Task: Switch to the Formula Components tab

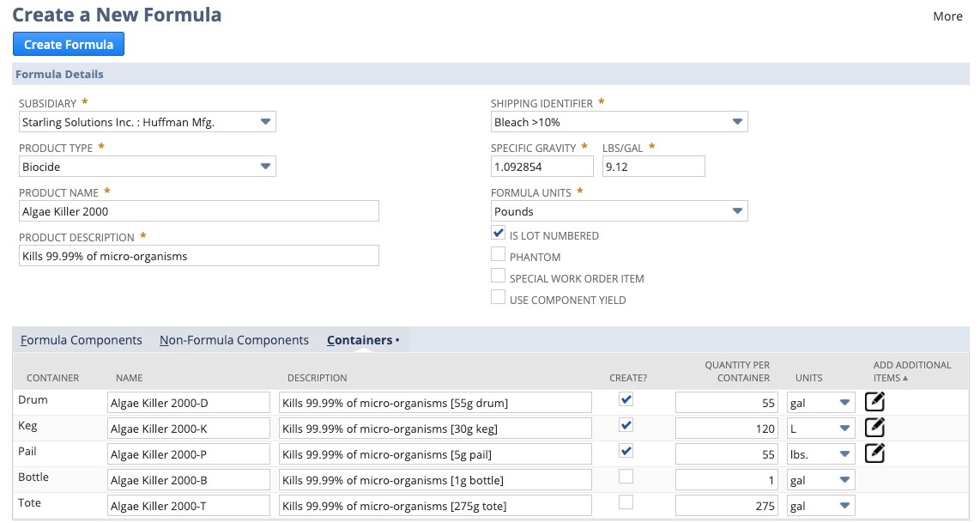Action: click(82, 340)
